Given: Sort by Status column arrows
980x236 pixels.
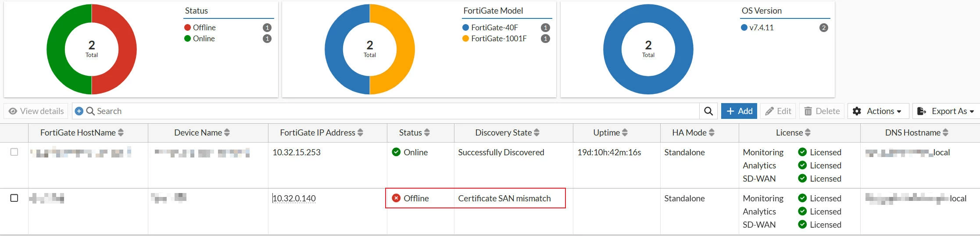Looking at the screenshot, I should (427, 132).
